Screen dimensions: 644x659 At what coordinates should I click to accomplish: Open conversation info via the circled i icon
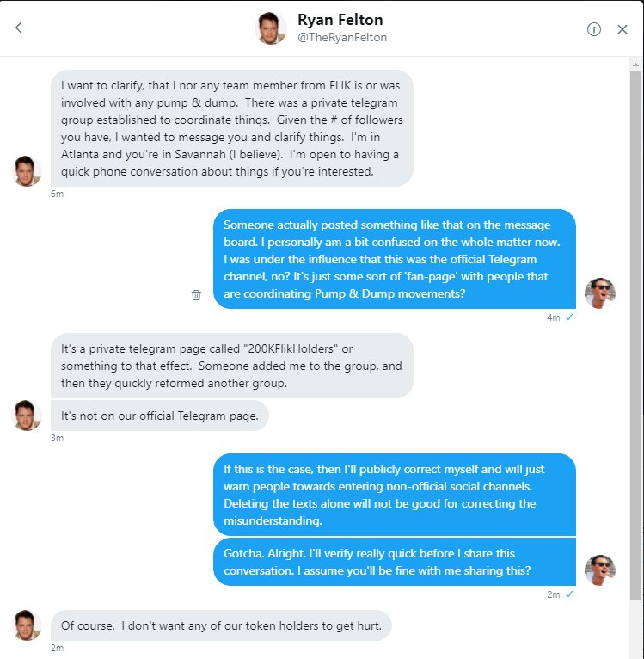(x=593, y=29)
